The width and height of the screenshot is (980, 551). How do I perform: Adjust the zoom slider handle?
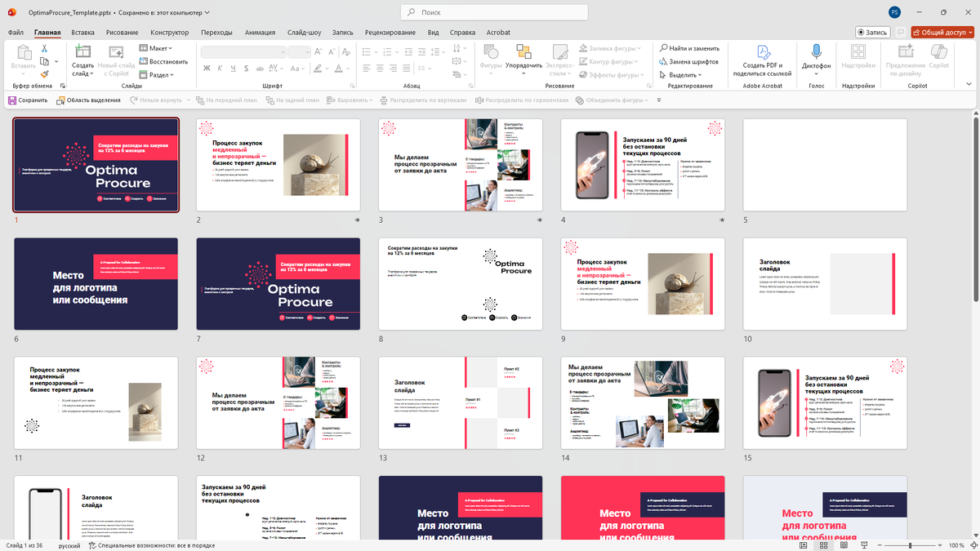coord(911,544)
